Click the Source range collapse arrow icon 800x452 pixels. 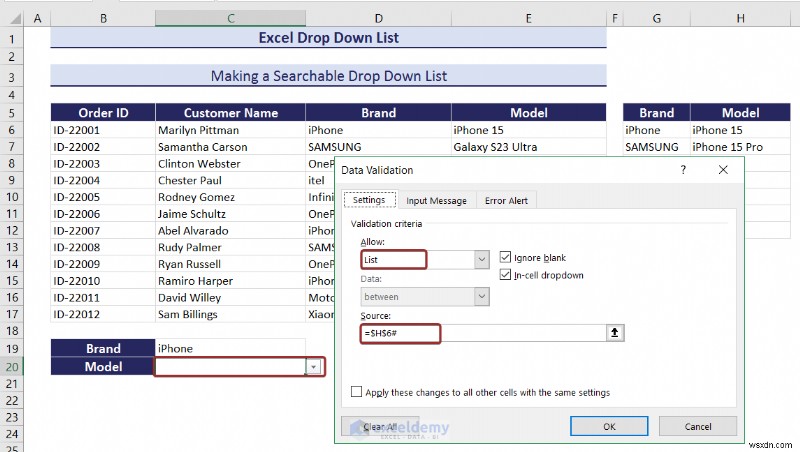point(615,333)
